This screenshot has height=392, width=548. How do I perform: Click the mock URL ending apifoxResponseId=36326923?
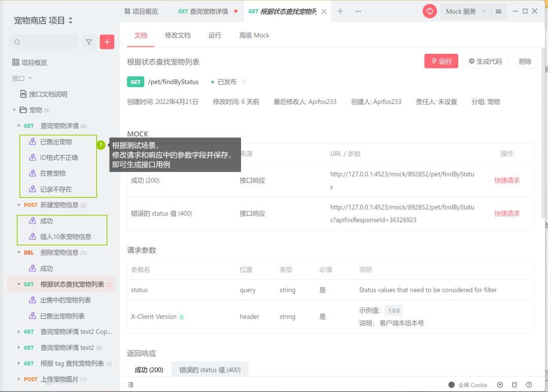(x=402, y=213)
